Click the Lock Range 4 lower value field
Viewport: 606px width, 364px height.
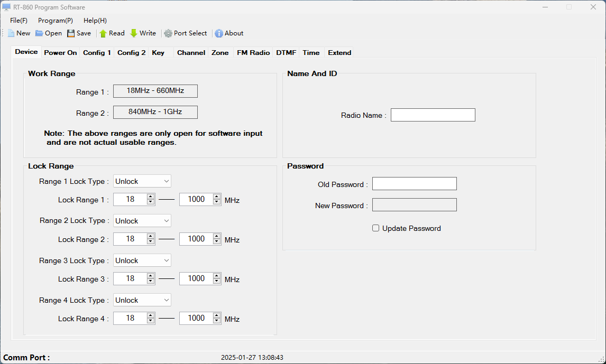pyautogui.click(x=130, y=318)
